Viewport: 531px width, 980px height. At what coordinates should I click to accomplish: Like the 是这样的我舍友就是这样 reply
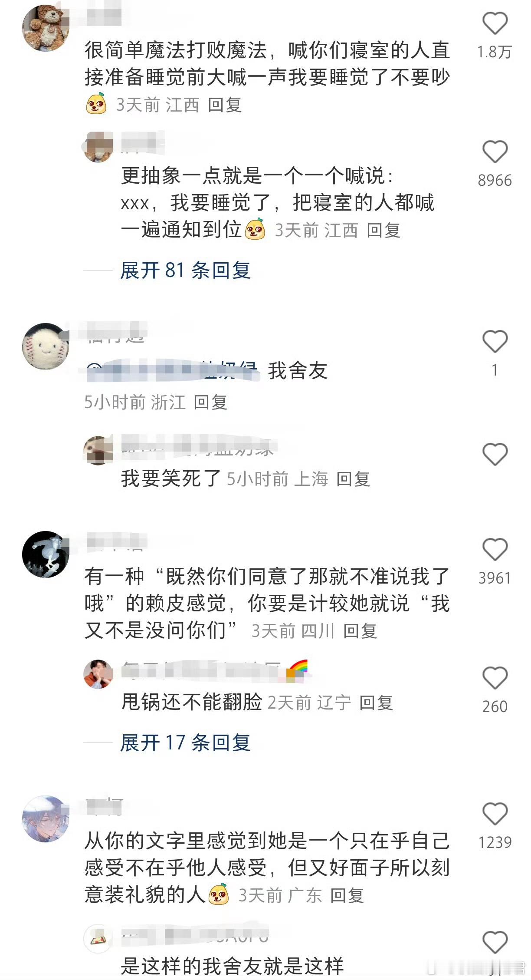click(495, 942)
